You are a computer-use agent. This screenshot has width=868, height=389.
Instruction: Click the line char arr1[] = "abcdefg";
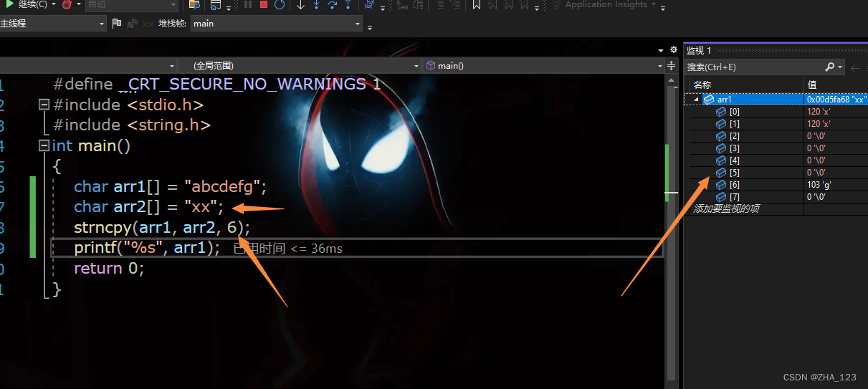(170, 187)
